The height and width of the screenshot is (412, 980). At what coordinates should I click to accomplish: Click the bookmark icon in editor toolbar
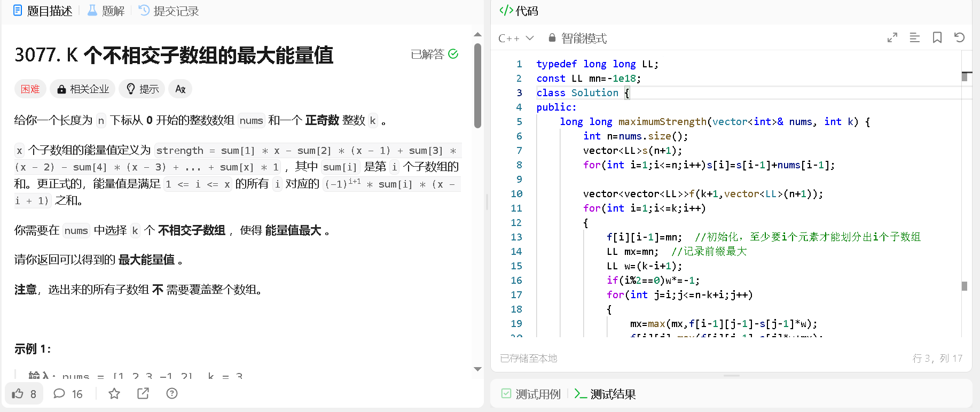click(937, 37)
